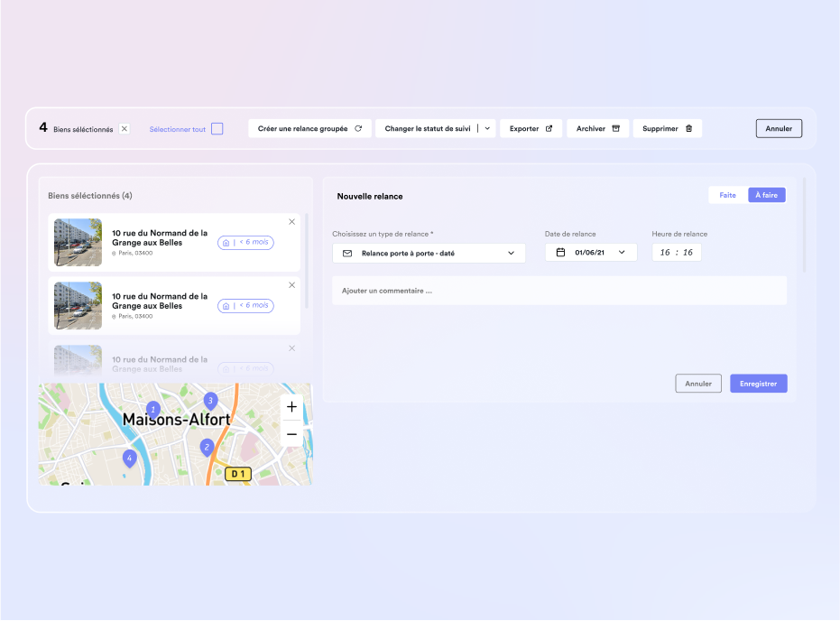Click the trash icon beside Supprimer
840x621 pixels.
[x=689, y=128]
